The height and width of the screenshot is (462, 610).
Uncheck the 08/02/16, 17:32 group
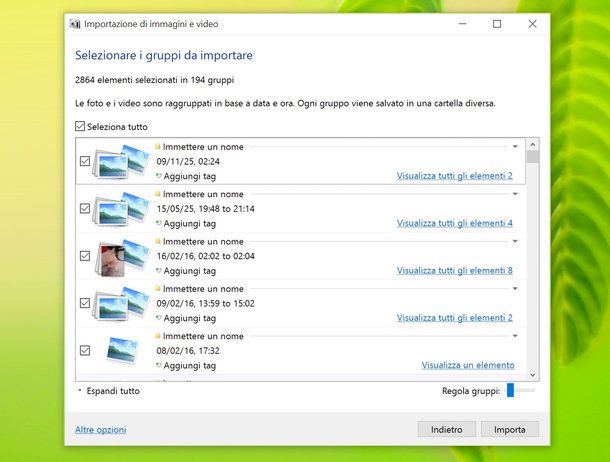(x=85, y=351)
